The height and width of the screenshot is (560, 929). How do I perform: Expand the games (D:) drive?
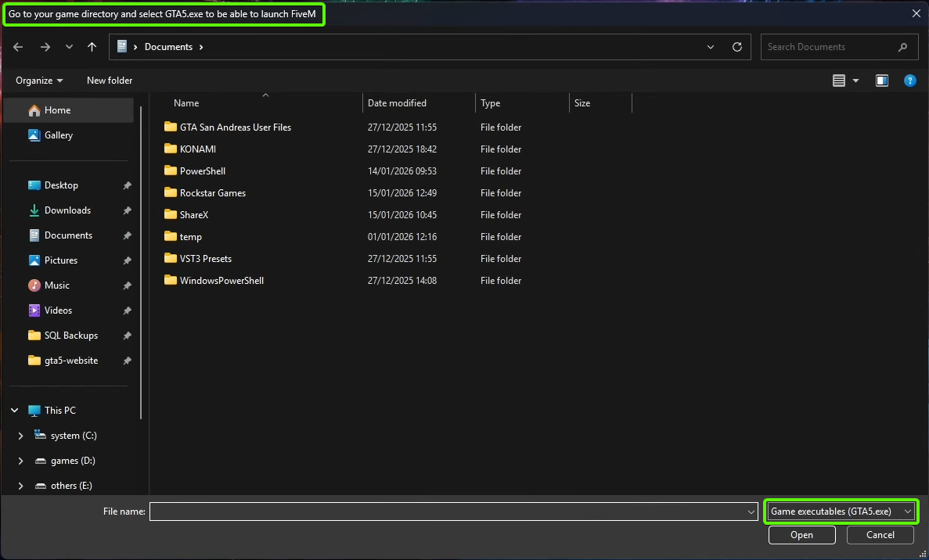20,461
